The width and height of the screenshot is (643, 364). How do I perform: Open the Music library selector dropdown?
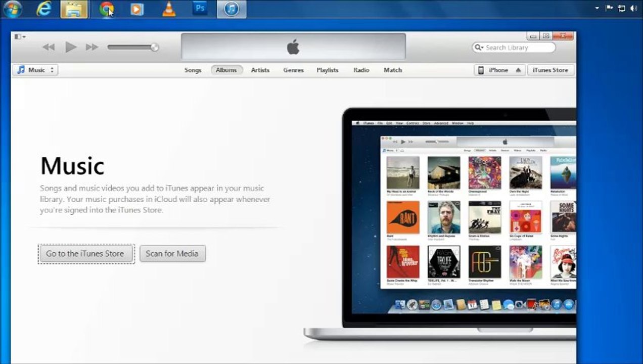35,70
